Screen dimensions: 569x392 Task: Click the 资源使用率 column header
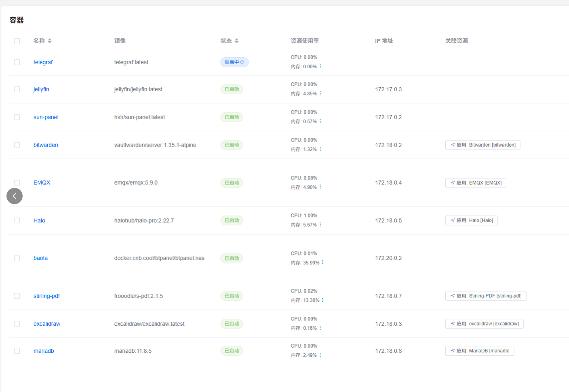coord(305,41)
